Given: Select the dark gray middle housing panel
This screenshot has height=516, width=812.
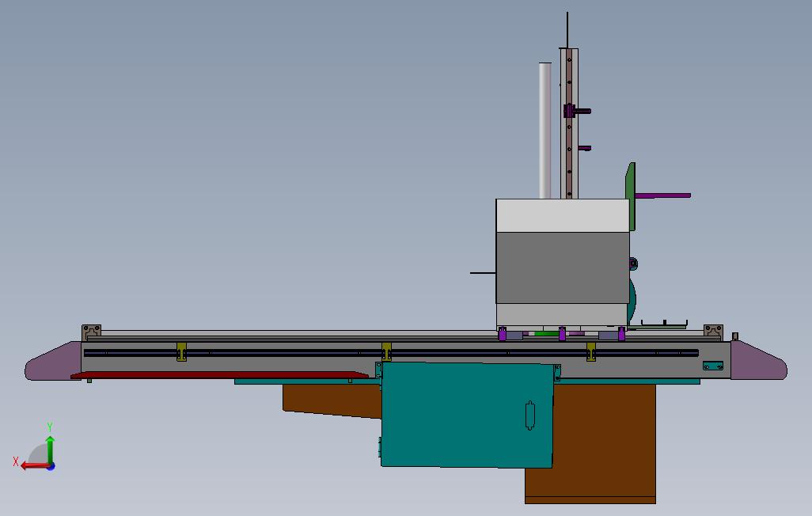Looking at the screenshot, I should 563,267.
